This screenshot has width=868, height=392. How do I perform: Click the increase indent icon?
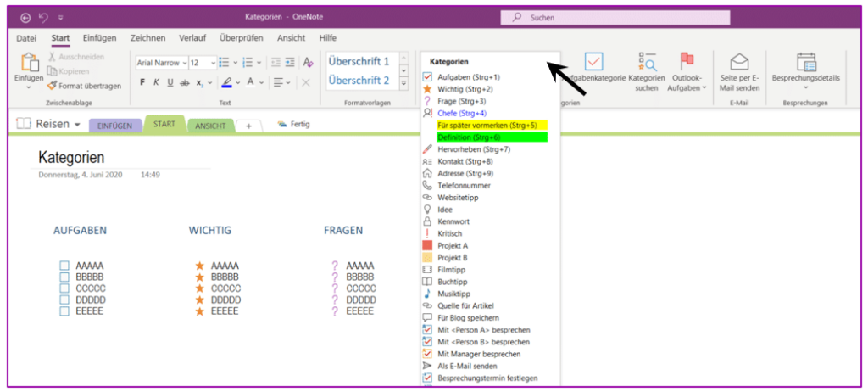pyautogui.click(x=290, y=63)
